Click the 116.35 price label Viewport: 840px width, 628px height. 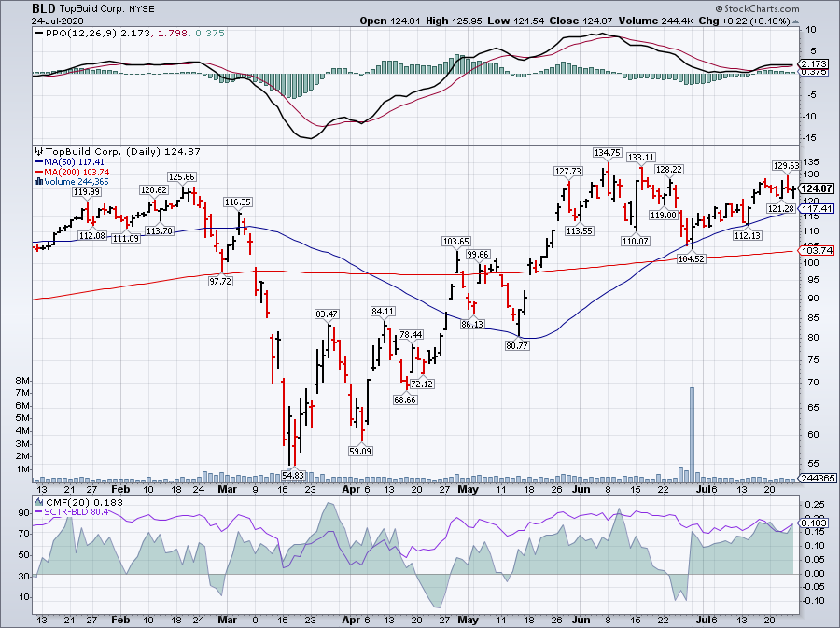(x=238, y=202)
